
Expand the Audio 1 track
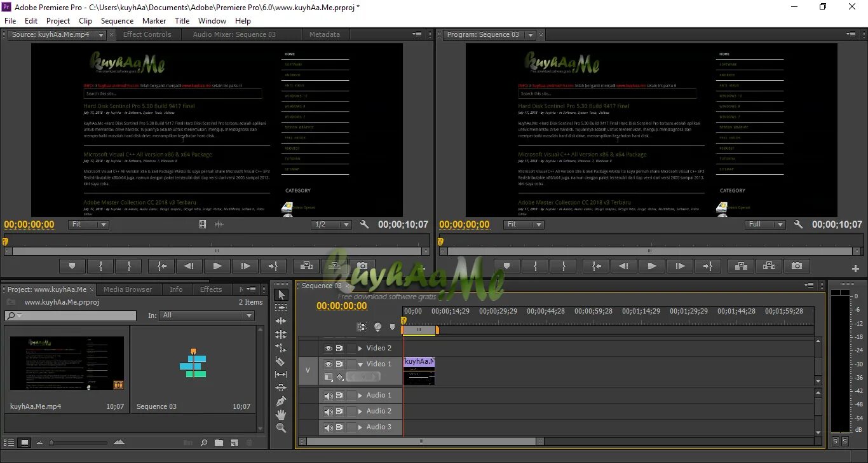coord(360,396)
